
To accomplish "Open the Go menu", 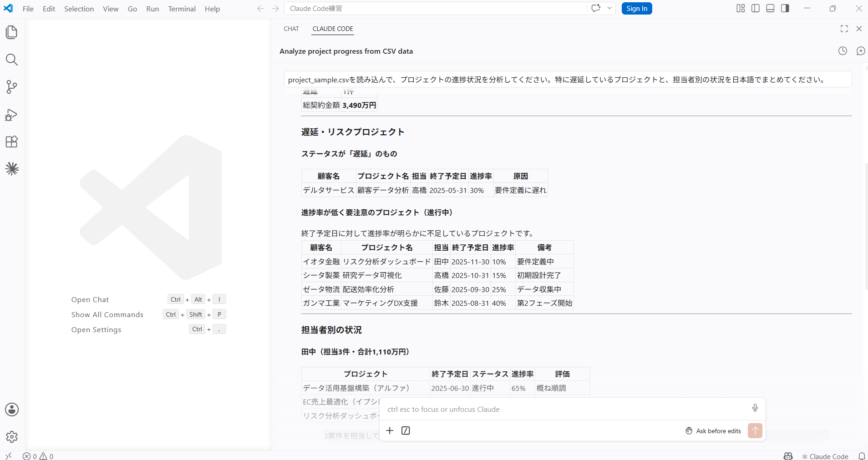I will tap(132, 9).
